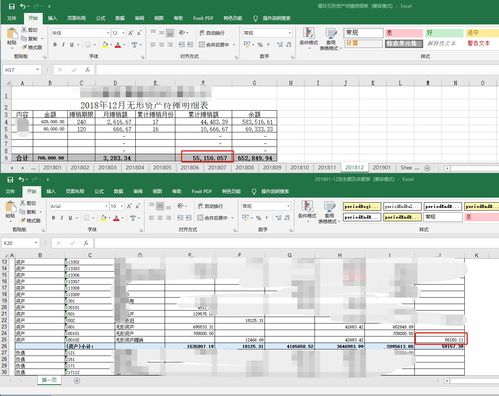
Task: Open Foxit PDF tab in upper window
Action: click(x=203, y=18)
